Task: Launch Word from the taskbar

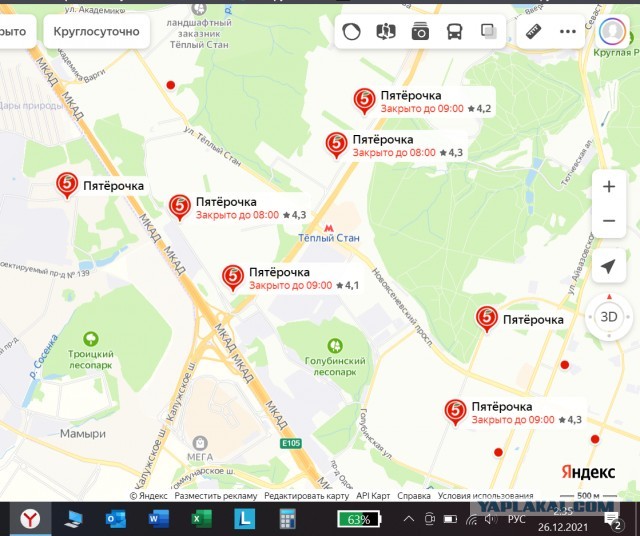Action: tap(159, 519)
